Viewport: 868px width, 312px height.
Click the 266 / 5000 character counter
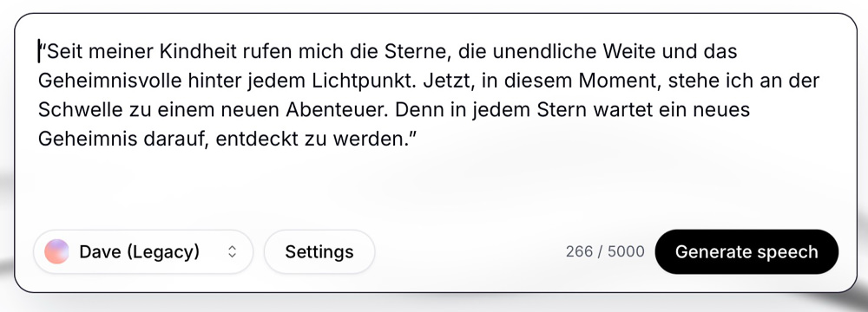(x=604, y=251)
